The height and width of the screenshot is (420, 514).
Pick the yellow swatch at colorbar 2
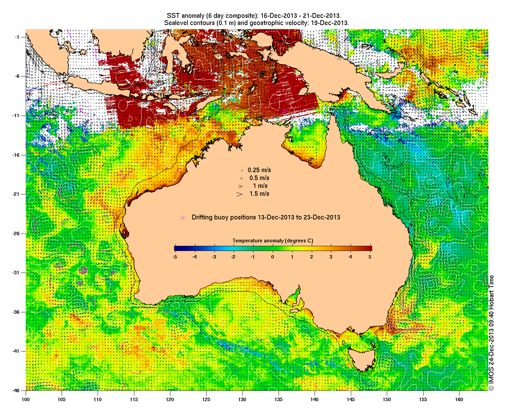pyautogui.click(x=311, y=249)
